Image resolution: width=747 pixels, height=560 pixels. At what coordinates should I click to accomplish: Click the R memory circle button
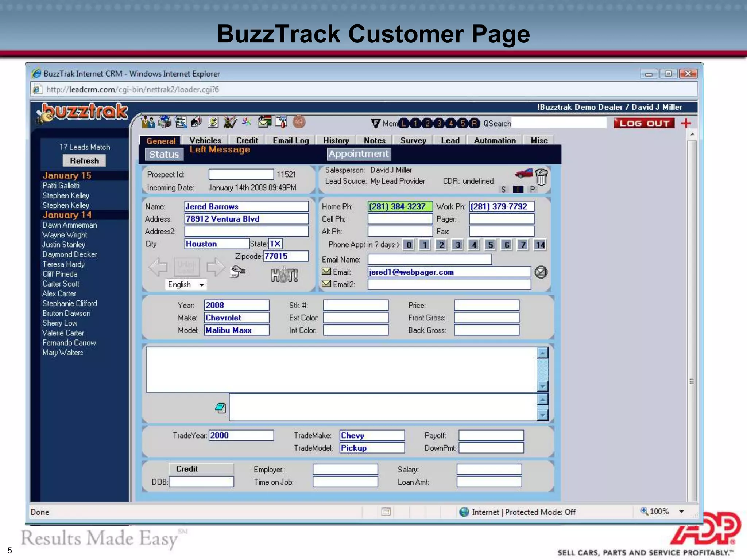pyautogui.click(x=474, y=124)
